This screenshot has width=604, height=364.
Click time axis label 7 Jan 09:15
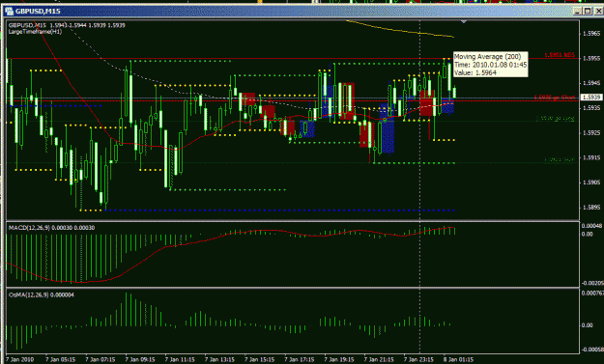pyautogui.click(x=140, y=359)
